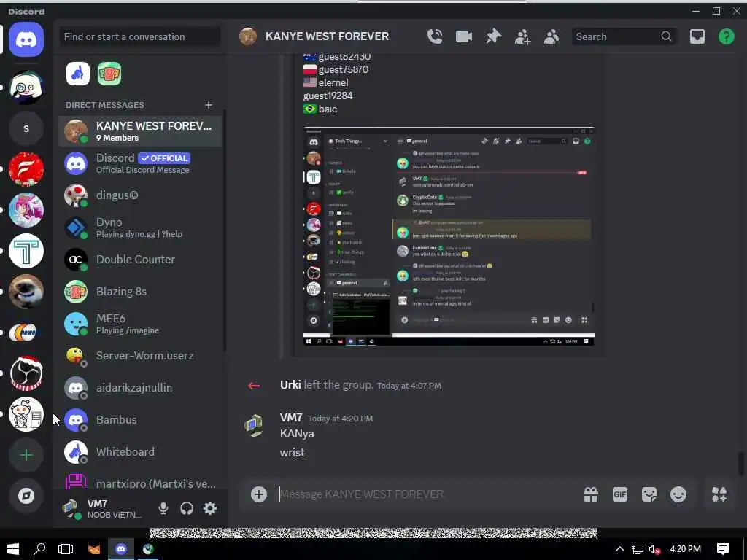Open the help page icon
The image size is (747, 560).
point(726,36)
